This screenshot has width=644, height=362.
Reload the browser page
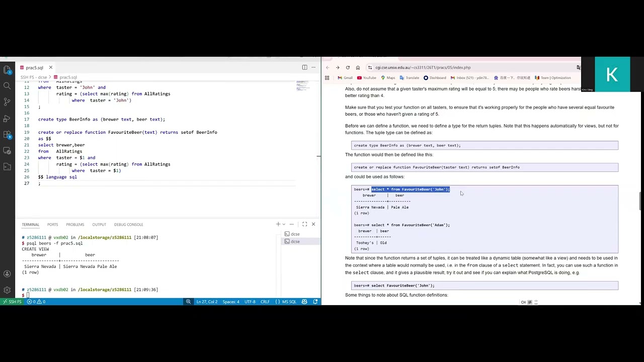[348, 67]
